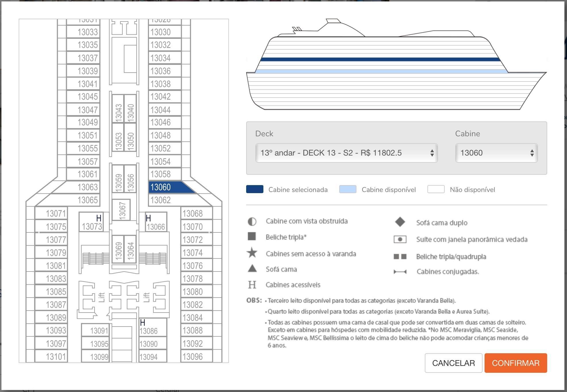Select interior cabin 13043 on the plan
Viewport: 567px width, 392px height.
tap(118, 108)
